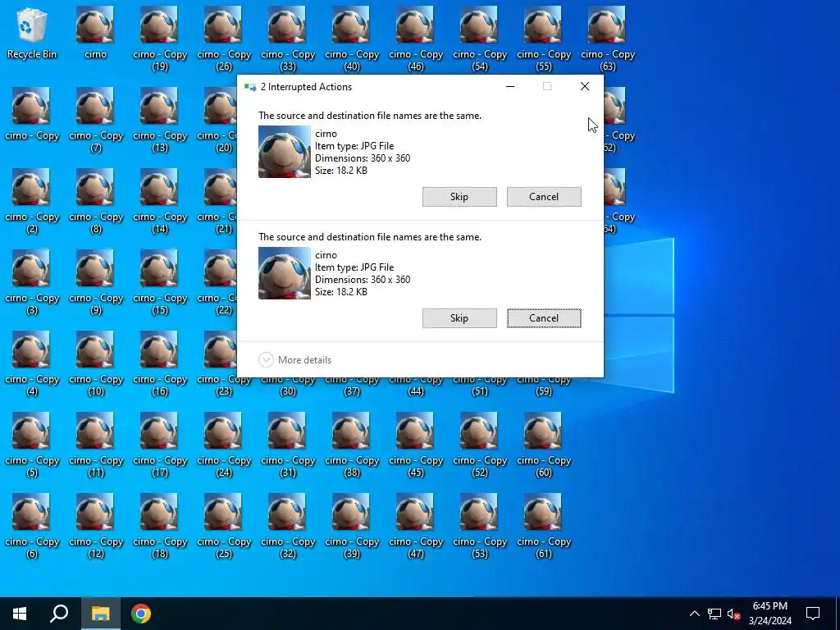
Task: Select cirno - Copy (19) desktop icon
Action: [160, 39]
